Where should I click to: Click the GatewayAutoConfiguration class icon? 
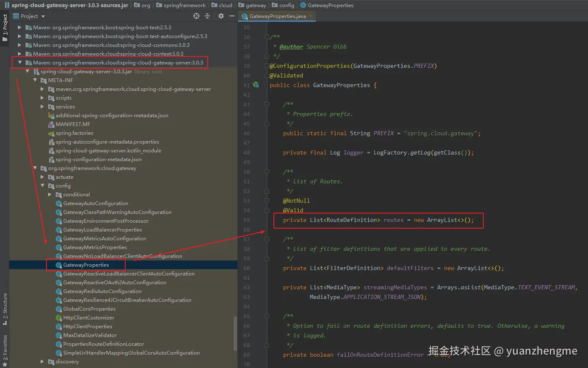click(59, 203)
